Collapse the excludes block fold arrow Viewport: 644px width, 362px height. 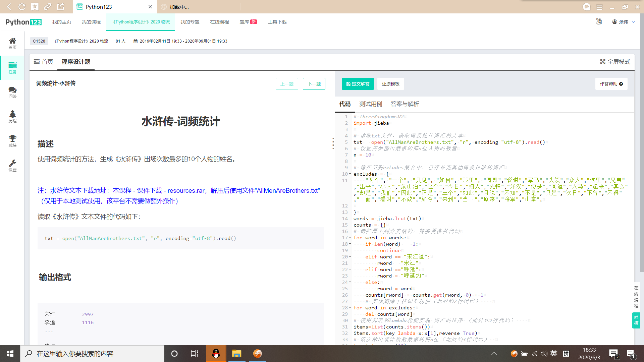(x=350, y=174)
